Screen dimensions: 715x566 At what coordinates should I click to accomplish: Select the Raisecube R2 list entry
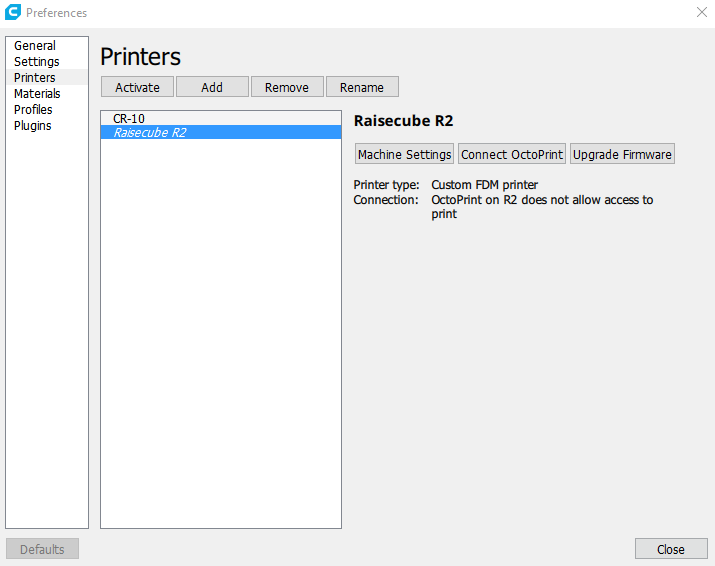[221, 132]
